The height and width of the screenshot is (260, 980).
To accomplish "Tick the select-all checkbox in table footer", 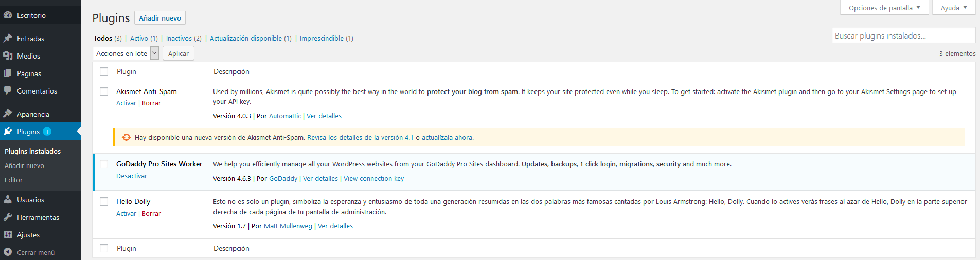I will coord(104,248).
